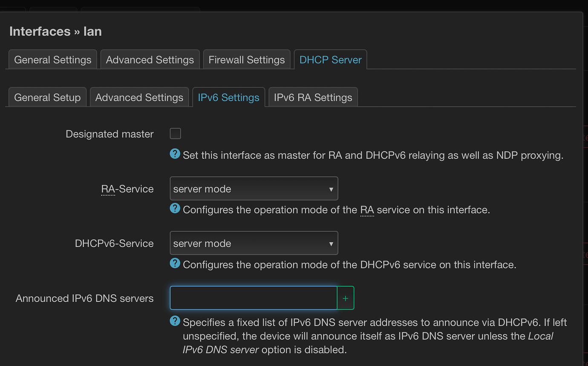This screenshot has height=366, width=588.
Task: Click the dropdown arrow on DHCPv6-Service field
Action: (x=331, y=243)
